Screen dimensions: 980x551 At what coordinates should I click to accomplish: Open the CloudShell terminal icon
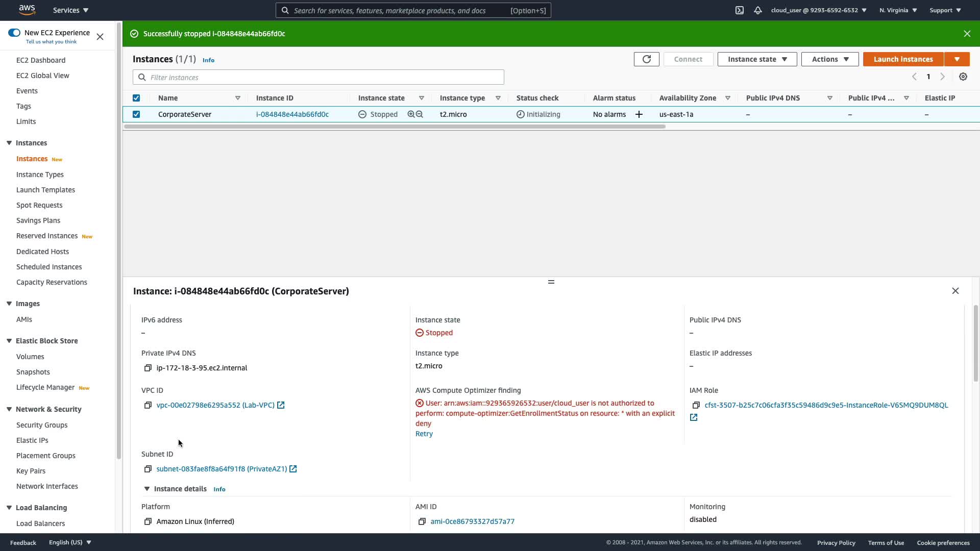click(x=739, y=10)
